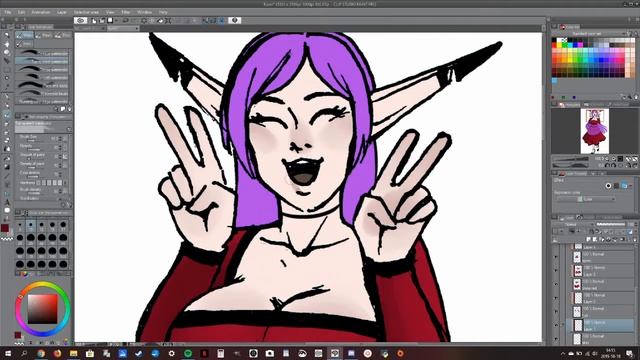The image size is (640, 360).
Task: Open Chrome from the taskbar
Action: tap(41, 353)
